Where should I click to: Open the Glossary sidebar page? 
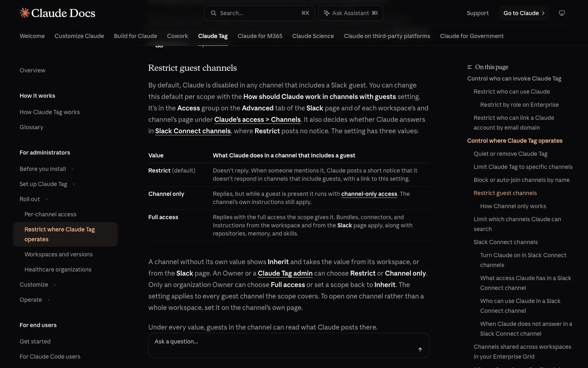31,127
